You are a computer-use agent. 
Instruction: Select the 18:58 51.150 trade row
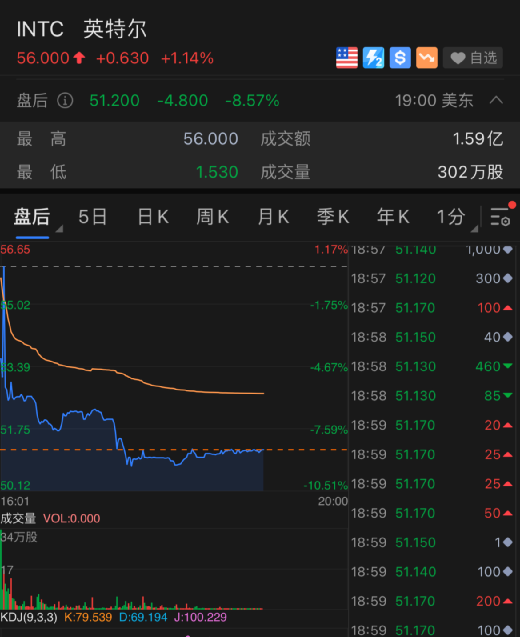click(432, 337)
